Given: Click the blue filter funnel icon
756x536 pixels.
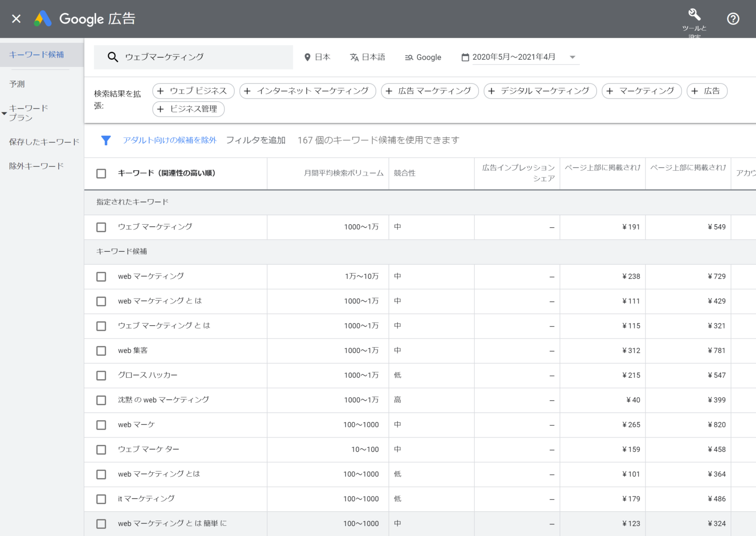Looking at the screenshot, I should click(106, 140).
